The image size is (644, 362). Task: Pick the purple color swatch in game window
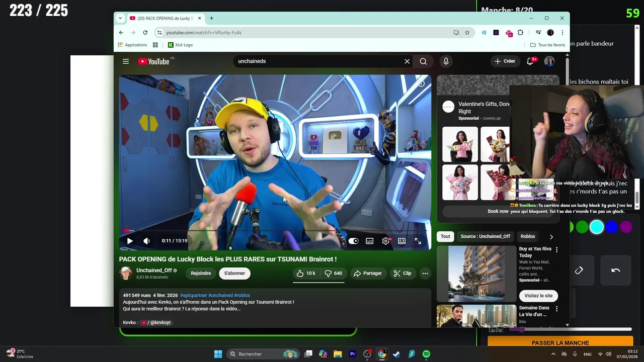tap(626, 227)
